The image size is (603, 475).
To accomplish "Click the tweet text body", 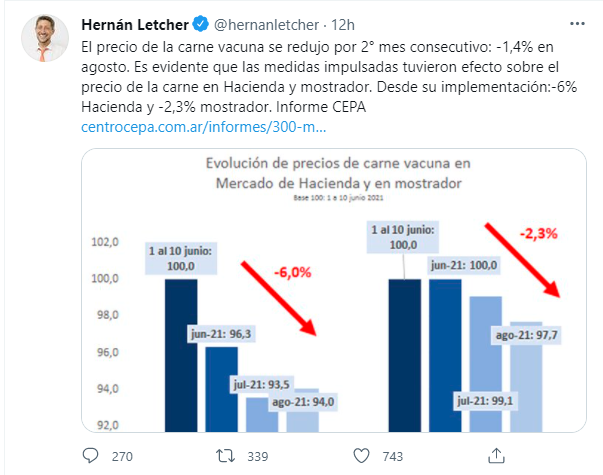I will 329,77.
